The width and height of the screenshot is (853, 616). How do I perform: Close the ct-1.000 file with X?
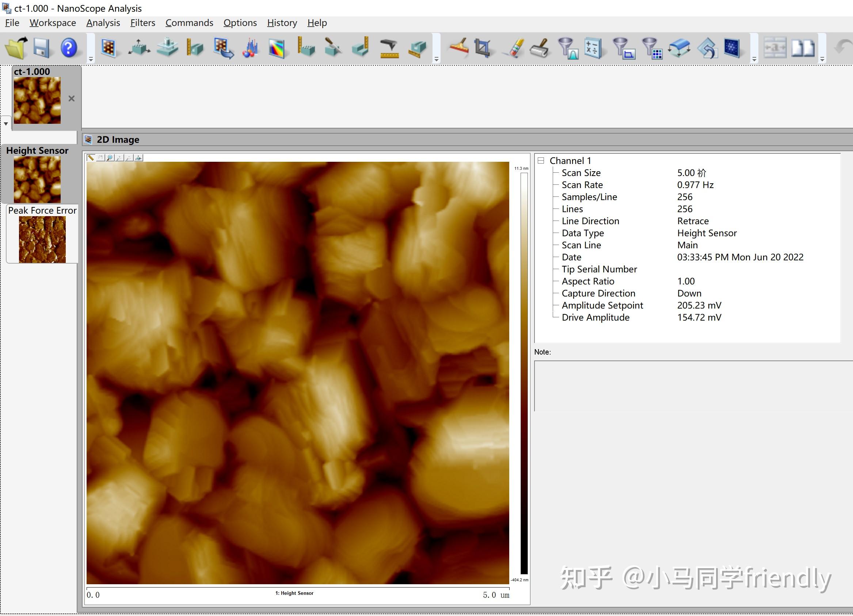pos(72,99)
